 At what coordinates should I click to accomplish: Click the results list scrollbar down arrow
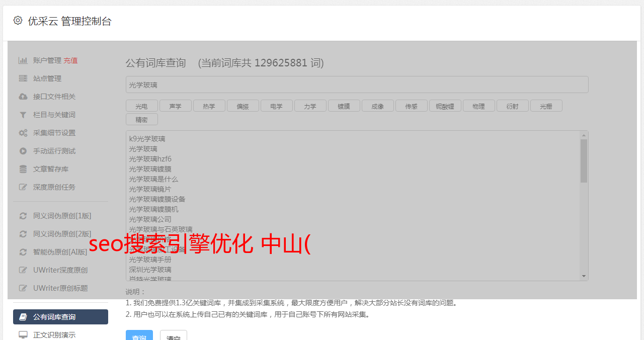[x=584, y=276]
